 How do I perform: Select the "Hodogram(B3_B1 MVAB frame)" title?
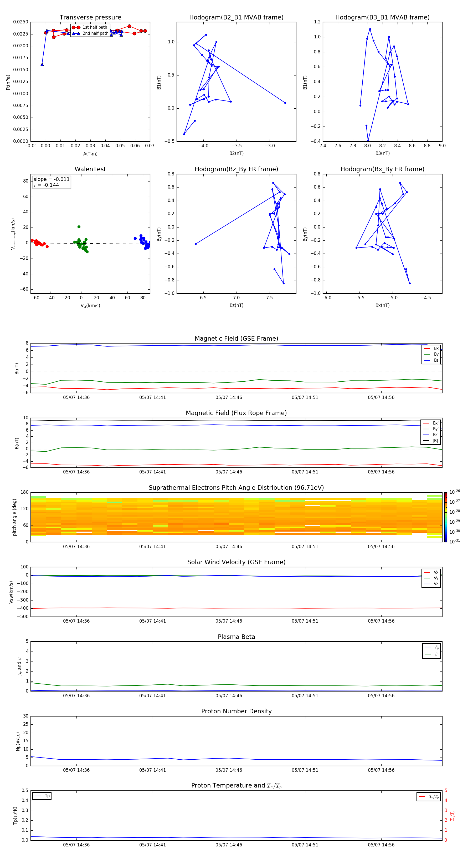tap(382, 18)
